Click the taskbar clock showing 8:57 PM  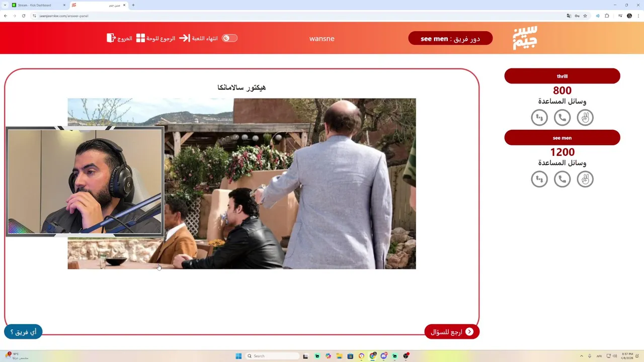click(x=627, y=356)
